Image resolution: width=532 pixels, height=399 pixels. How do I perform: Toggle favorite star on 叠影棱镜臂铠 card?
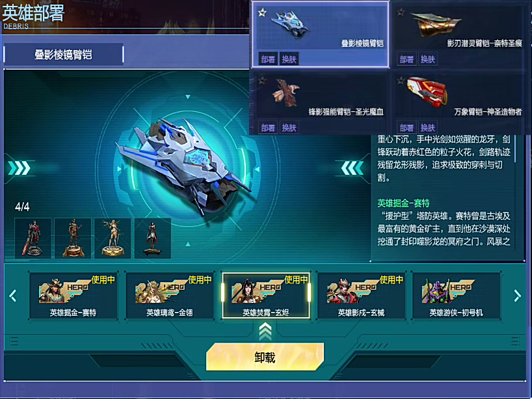262,13
